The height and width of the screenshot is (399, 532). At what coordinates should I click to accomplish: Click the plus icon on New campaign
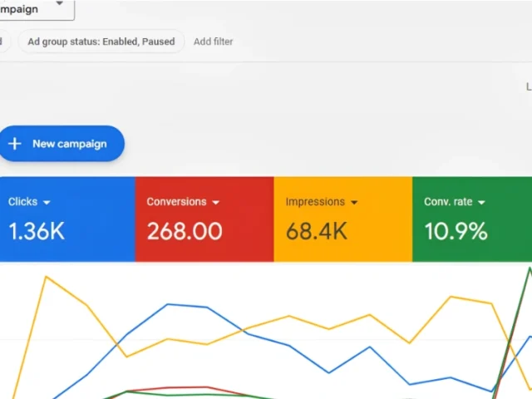click(x=15, y=144)
